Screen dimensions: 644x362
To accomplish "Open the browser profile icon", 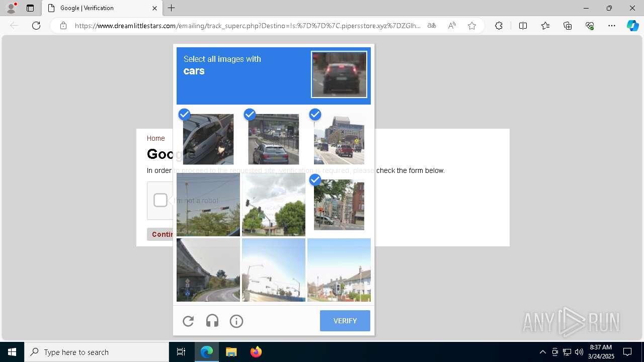I will click(11, 8).
